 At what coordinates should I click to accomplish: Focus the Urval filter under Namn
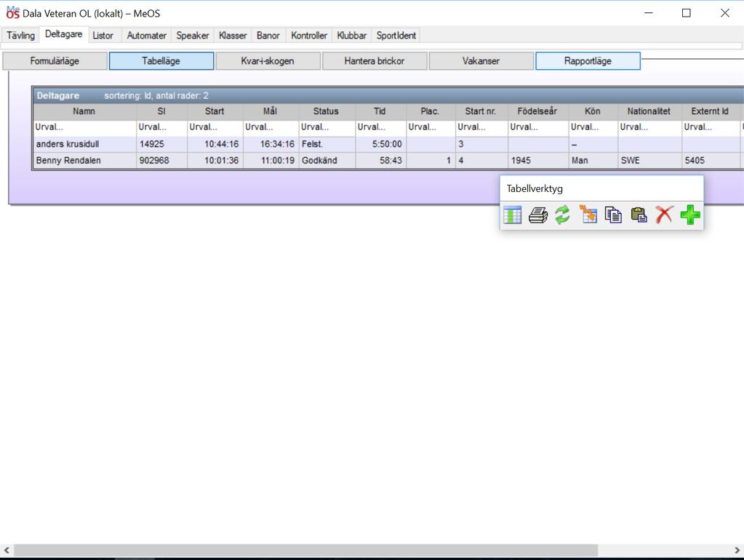coord(84,128)
